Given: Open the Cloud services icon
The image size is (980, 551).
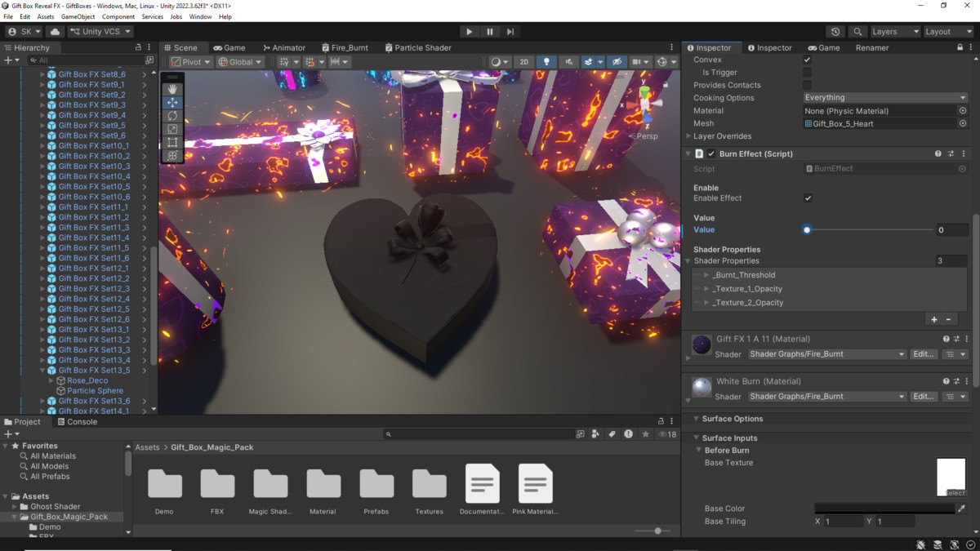Looking at the screenshot, I should click(x=56, y=32).
